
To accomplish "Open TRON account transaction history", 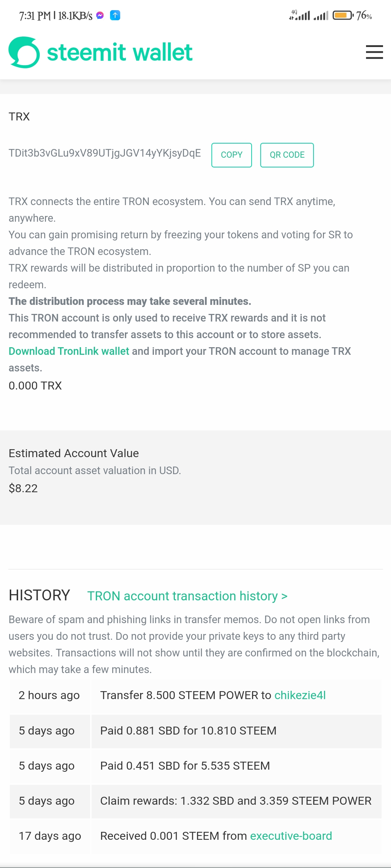I will [x=187, y=596].
